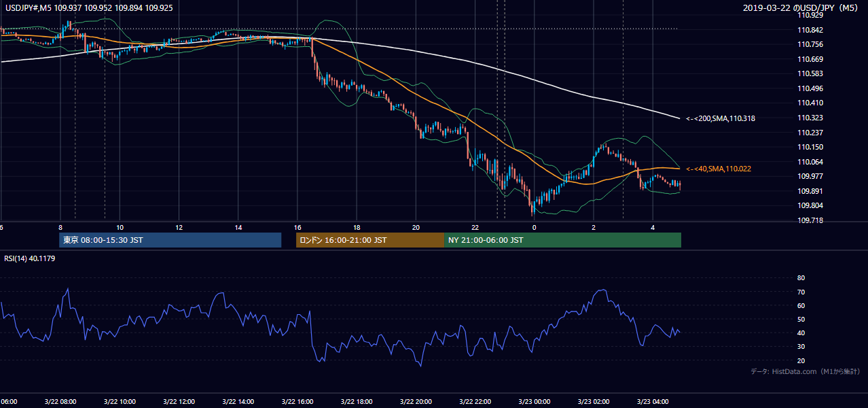Click the 3/22 10:00 date axis label

(x=120, y=401)
